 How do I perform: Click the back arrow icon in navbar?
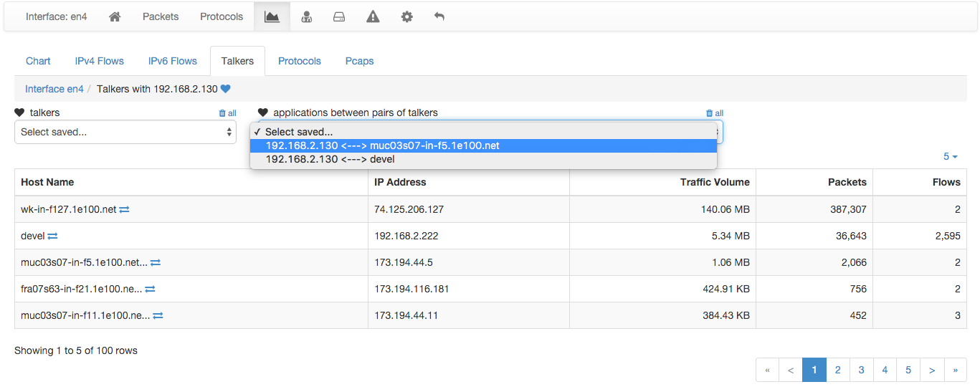tap(439, 16)
